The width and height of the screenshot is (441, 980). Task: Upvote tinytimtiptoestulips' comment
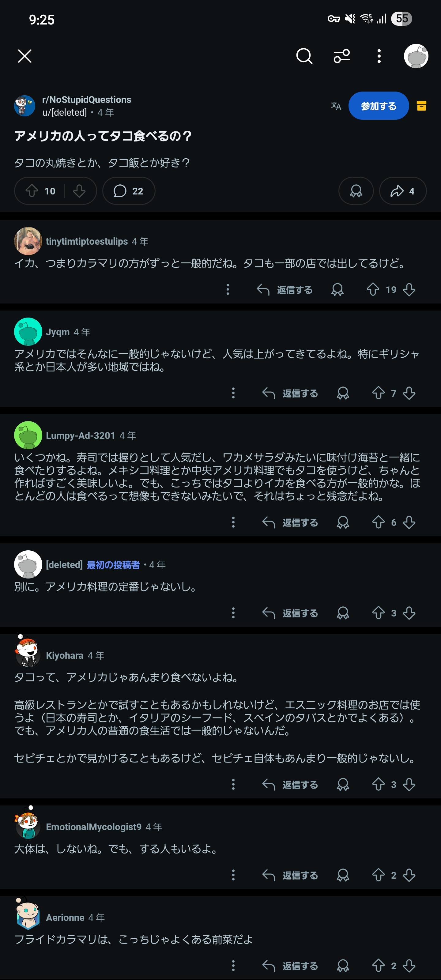[373, 289]
